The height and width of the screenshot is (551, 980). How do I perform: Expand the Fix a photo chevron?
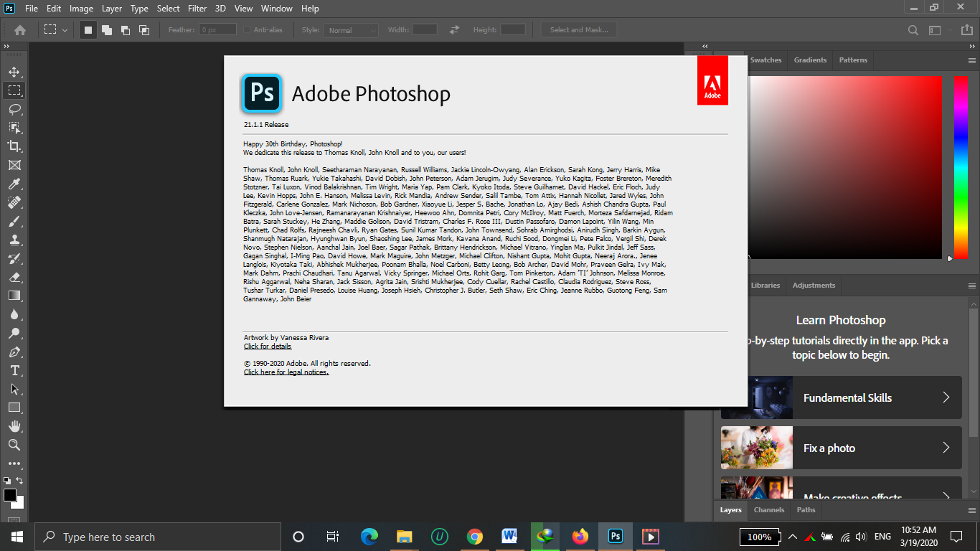coord(946,448)
